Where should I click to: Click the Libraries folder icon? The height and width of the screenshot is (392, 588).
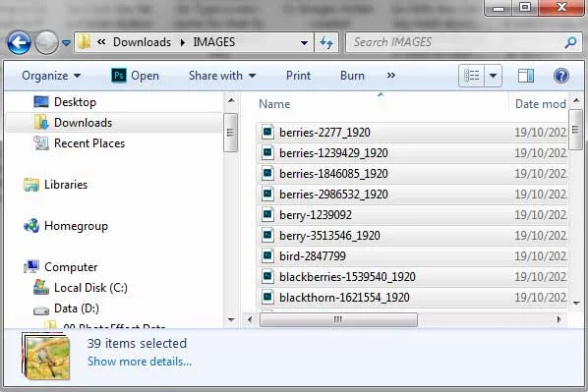point(31,185)
